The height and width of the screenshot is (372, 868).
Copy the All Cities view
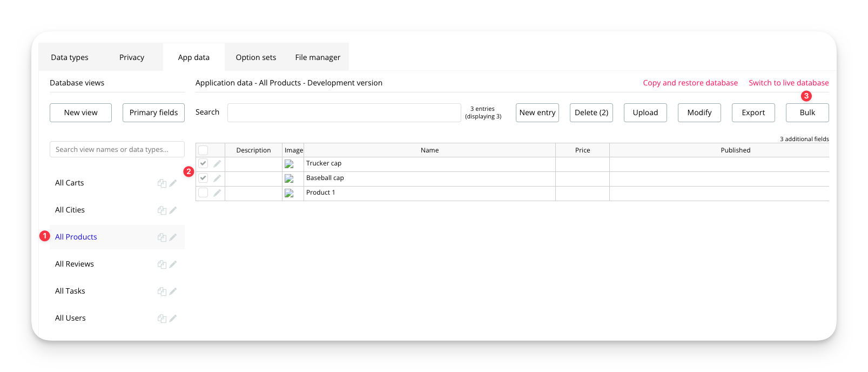coord(162,210)
